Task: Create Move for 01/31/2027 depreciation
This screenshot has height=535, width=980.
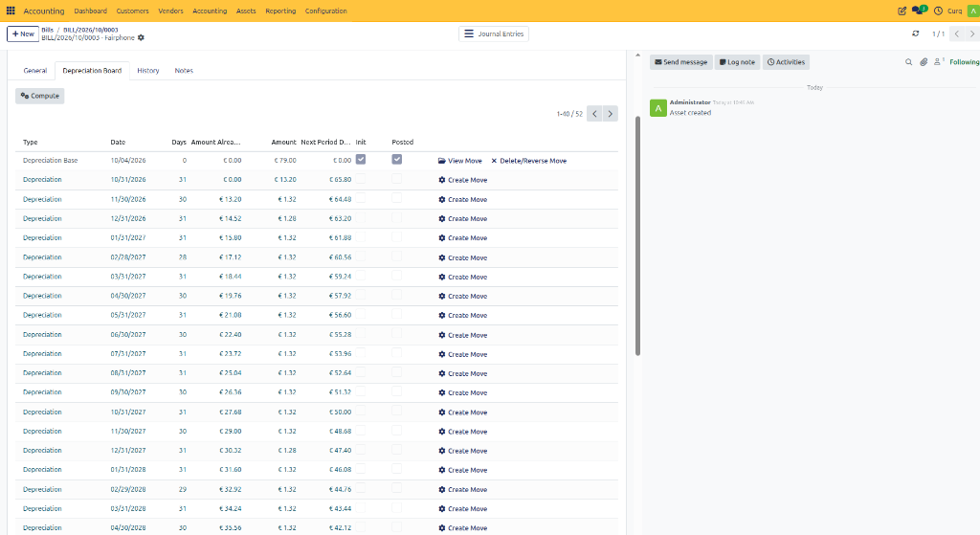Action: pyautogui.click(x=462, y=238)
